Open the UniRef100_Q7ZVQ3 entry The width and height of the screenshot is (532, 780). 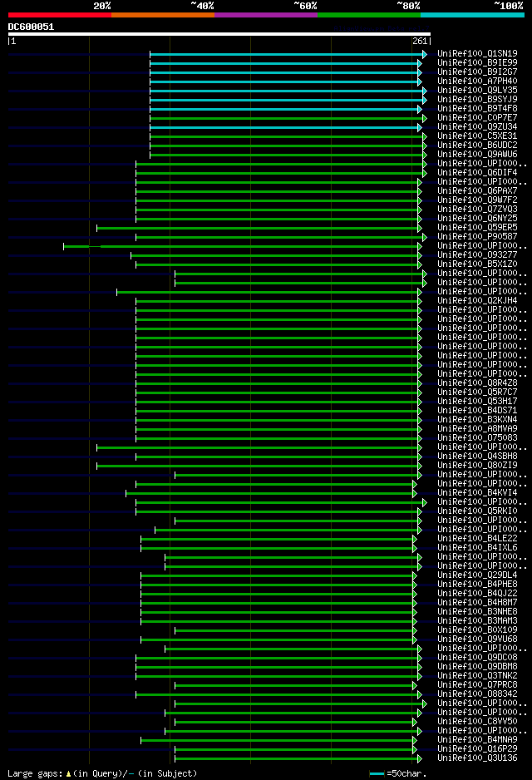point(477,209)
